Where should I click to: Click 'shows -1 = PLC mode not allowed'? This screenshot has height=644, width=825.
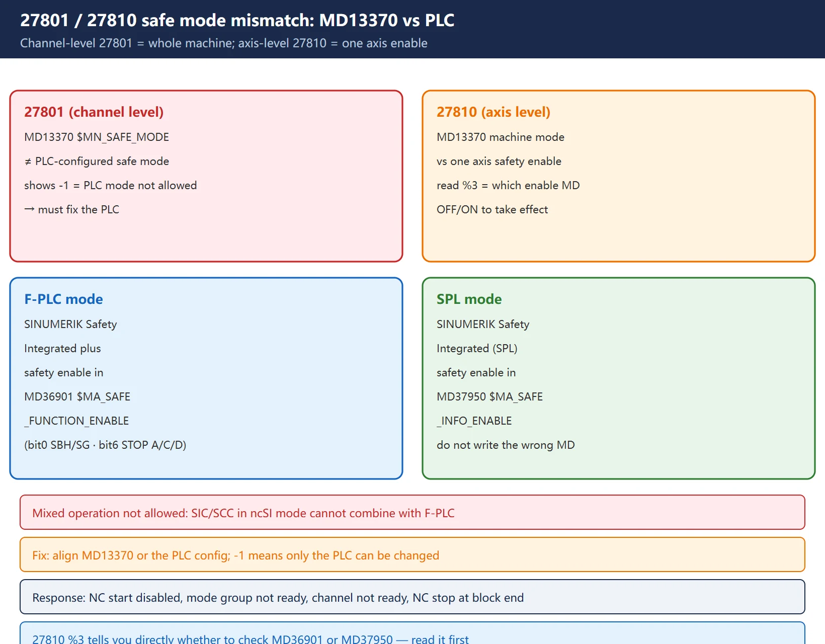coord(111,185)
